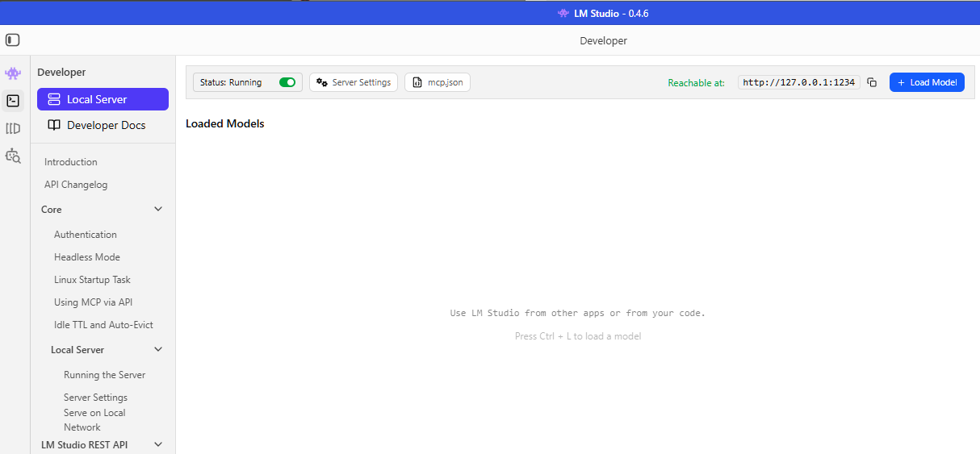Select the Local Server tab
980x454 pixels.
pyautogui.click(x=103, y=99)
